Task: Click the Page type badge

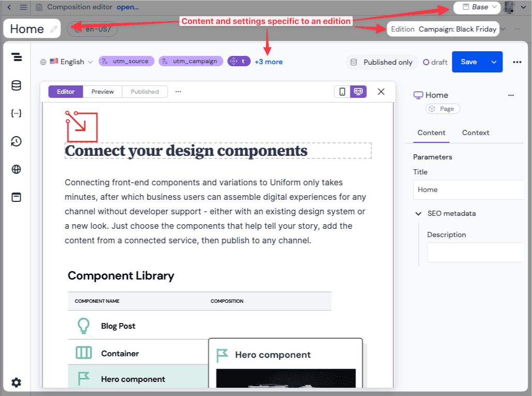Action: pos(443,109)
